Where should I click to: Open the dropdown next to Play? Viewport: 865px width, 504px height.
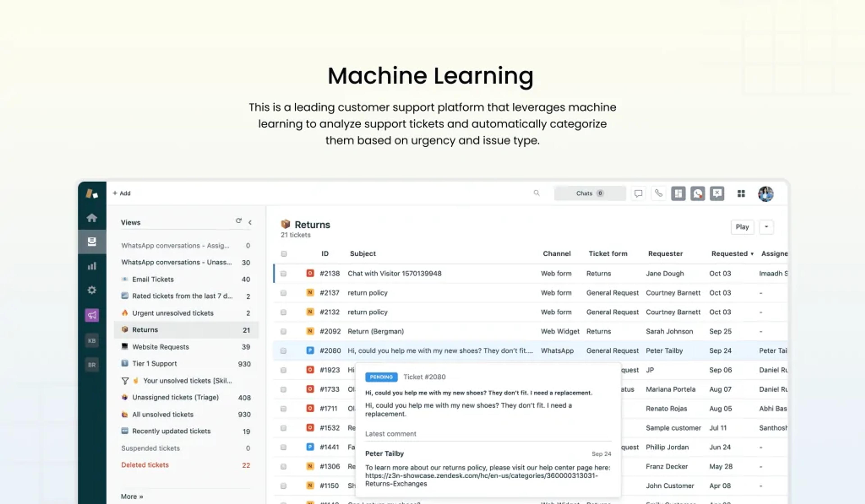pos(766,227)
